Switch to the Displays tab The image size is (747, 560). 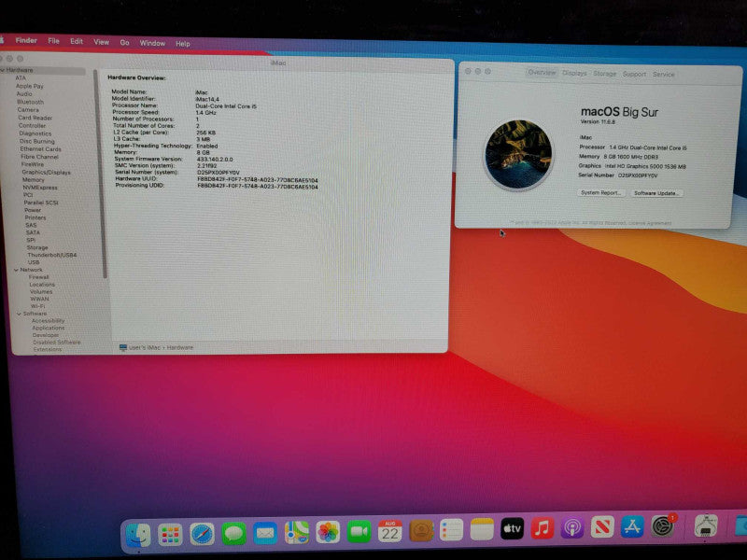[x=574, y=73]
